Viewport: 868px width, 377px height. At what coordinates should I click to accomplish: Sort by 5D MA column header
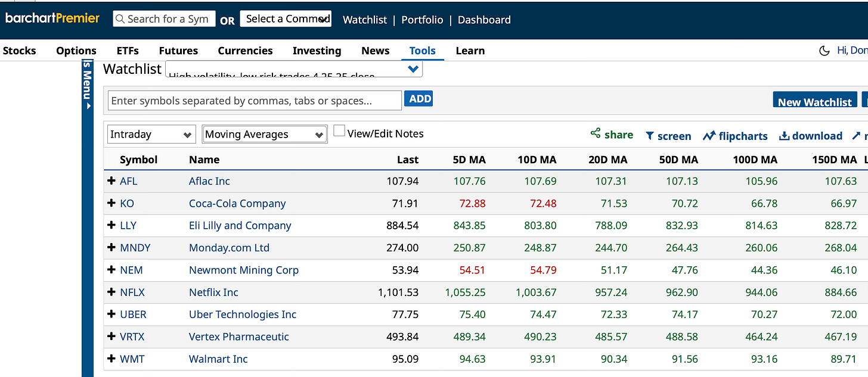point(469,160)
